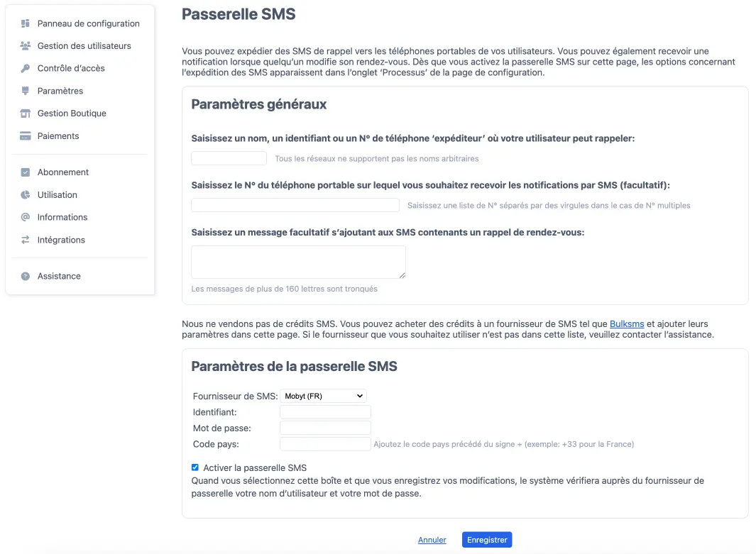The width and height of the screenshot is (756, 554).
Task: Click the Utilisation pie chart icon
Action: tap(26, 195)
